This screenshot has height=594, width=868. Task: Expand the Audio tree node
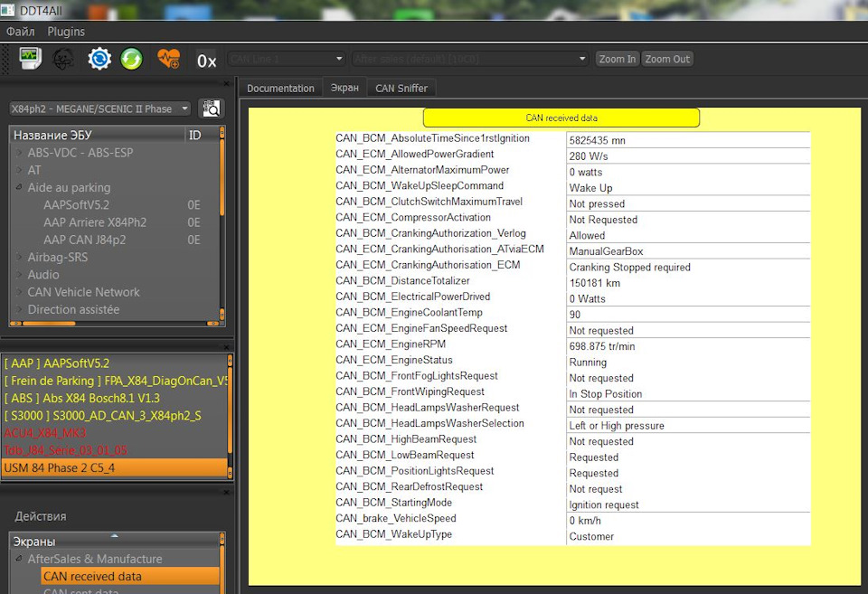pyautogui.click(x=19, y=275)
